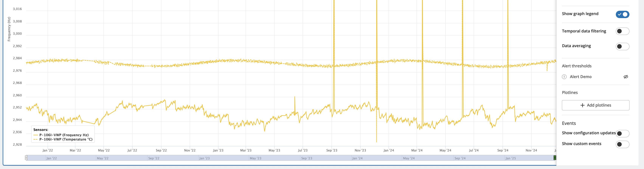The image size is (644, 169).
Task: Click the Sensors: legend heading
Action: pyautogui.click(x=41, y=130)
